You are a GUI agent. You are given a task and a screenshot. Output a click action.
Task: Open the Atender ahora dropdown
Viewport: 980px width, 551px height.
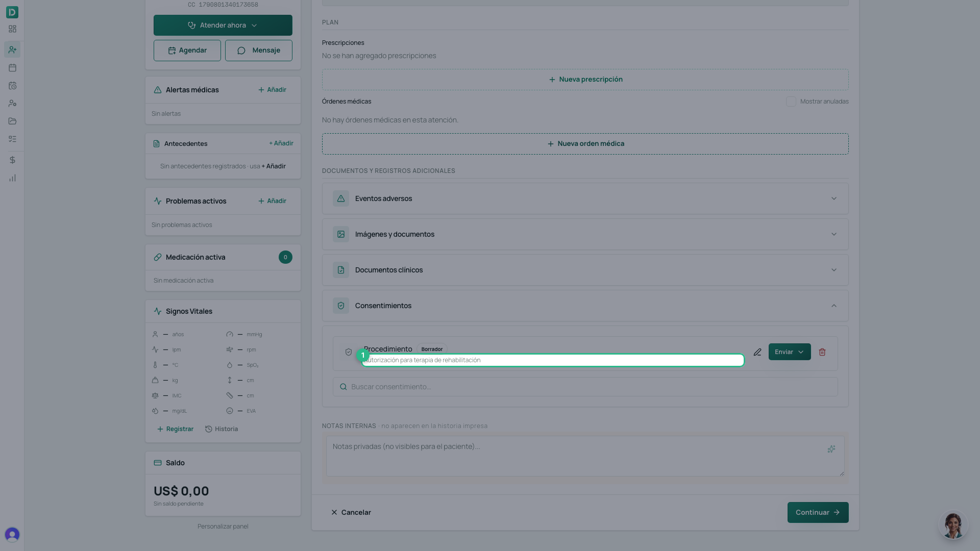click(223, 25)
